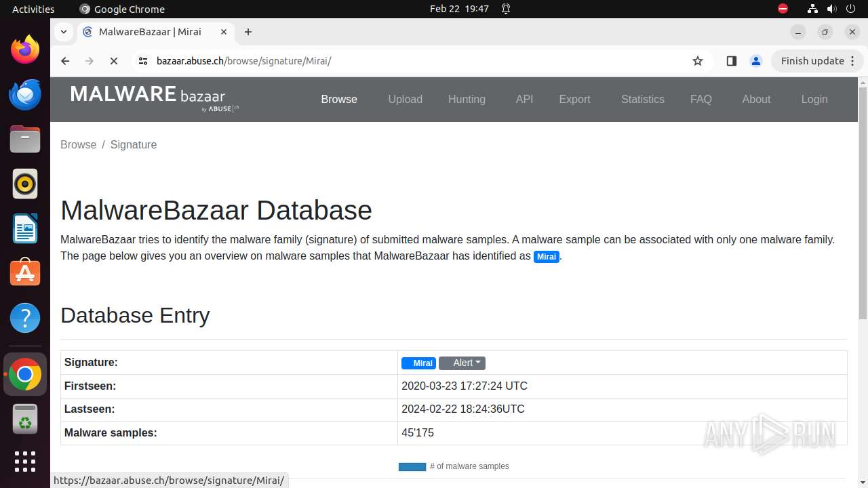Click MalwareBazaar logo in header

(155, 98)
